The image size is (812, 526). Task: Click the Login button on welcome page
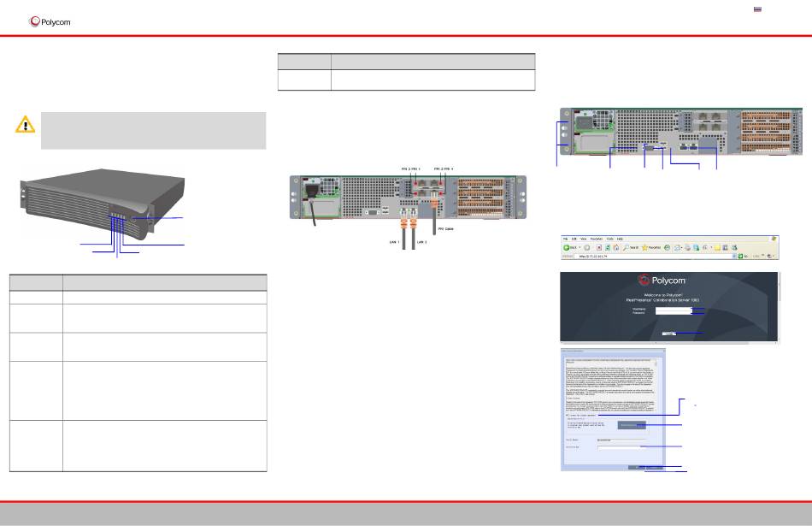[668, 333]
